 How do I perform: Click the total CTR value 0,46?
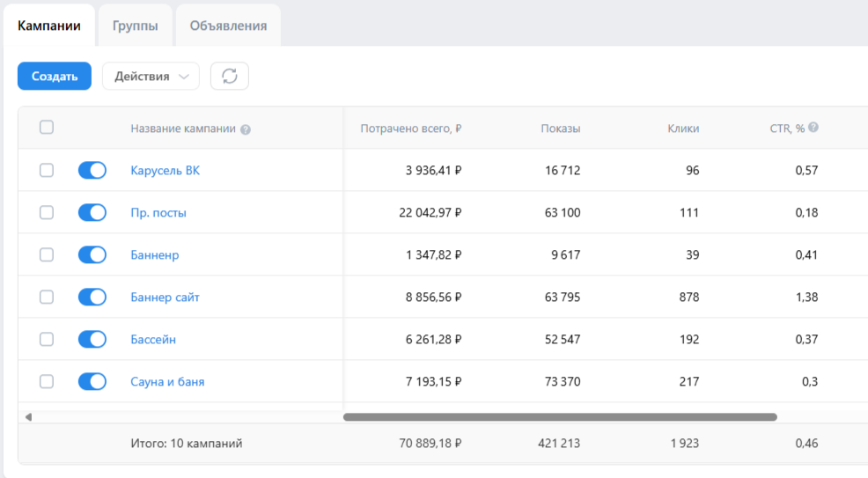tap(806, 443)
